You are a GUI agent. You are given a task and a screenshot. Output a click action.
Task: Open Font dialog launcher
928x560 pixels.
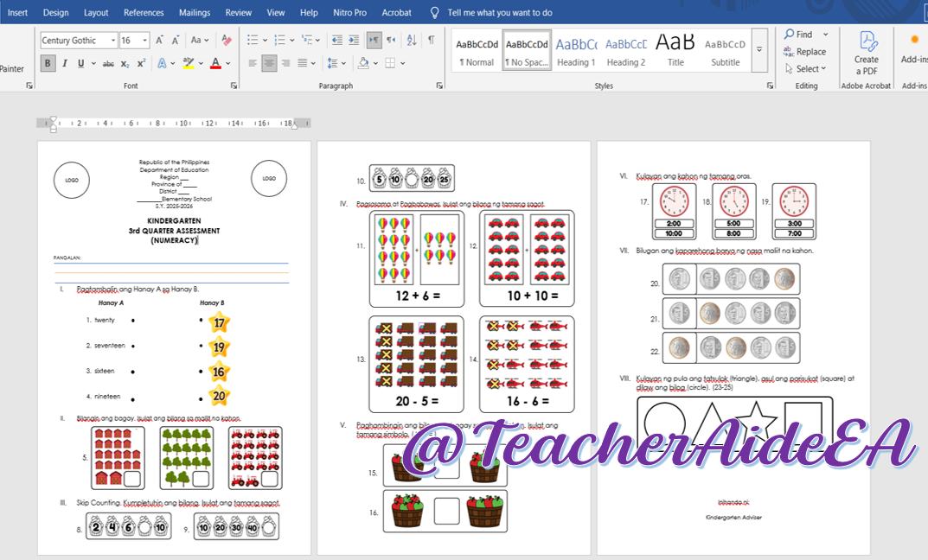[x=234, y=86]
